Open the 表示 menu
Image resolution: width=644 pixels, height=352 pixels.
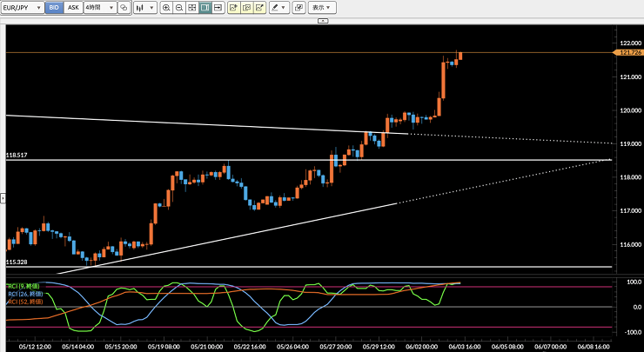coord(322,7)
